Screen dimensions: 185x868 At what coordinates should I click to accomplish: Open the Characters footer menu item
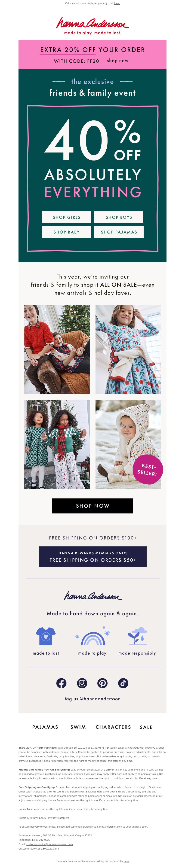pyautogui.click(x=113, y=727)
